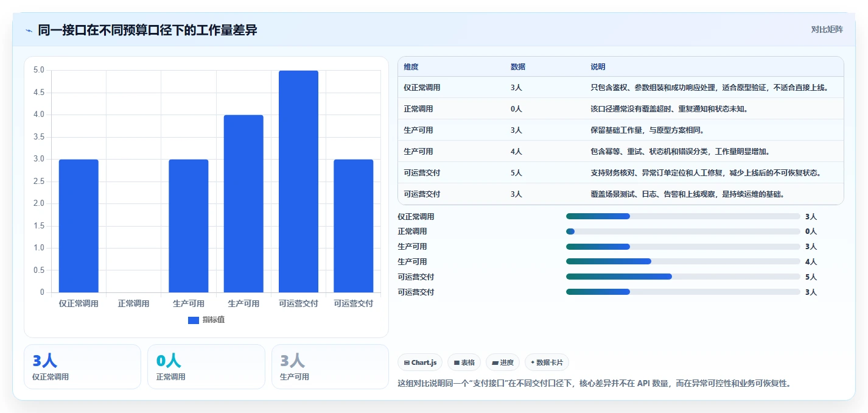
Task: Click the 可运营交付 progress bar showing 3人
Action: pos(683,292)
